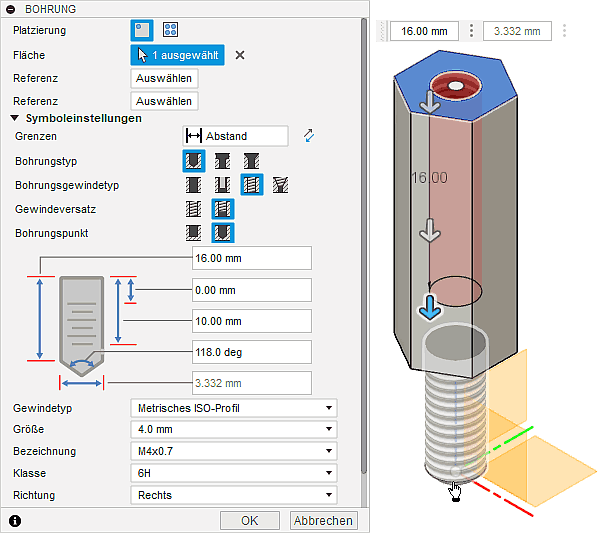Viewport: 602px width, 533px height.
Task: Open the Richtung Rechts dropdown
Action: point(234,495)
